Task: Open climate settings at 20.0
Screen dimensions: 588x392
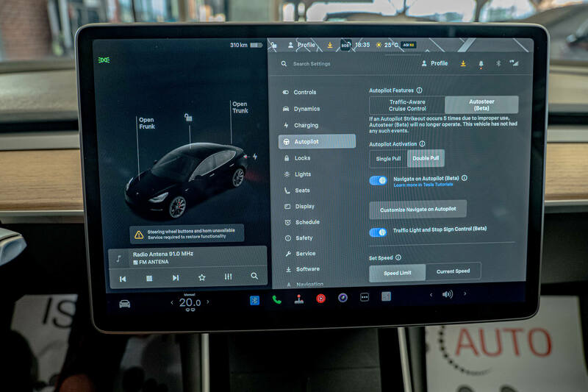Action: pos(190,302)
